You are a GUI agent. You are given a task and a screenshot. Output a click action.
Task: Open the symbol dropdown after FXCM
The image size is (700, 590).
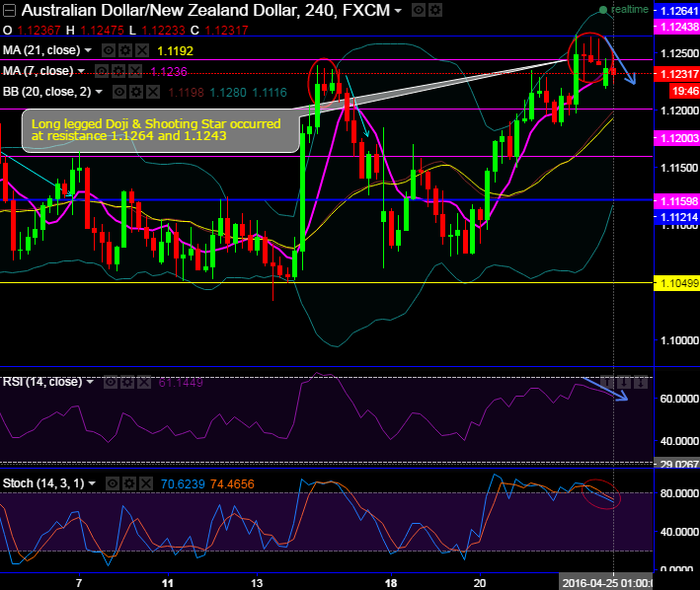pos(397,11)
